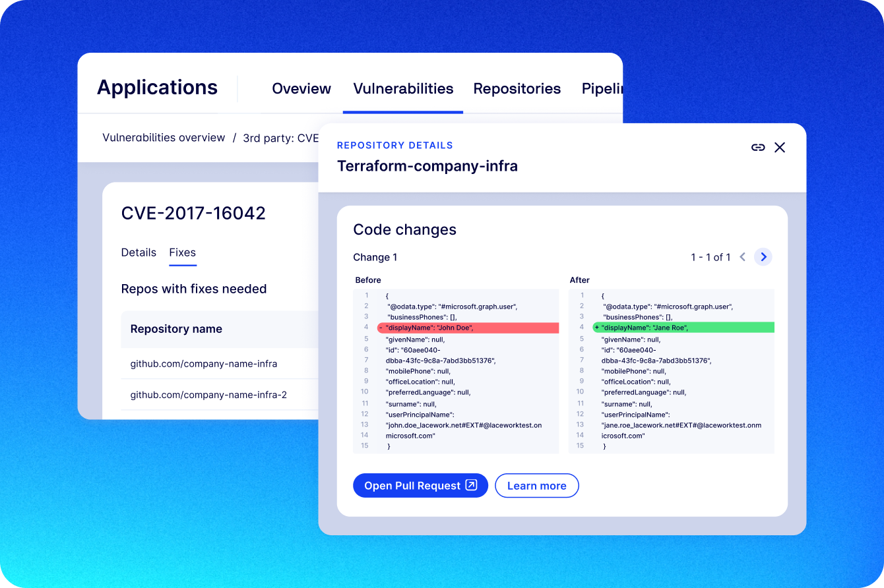Open the Repositories tab
Screen dimensions: 884x588
(517, 89)
